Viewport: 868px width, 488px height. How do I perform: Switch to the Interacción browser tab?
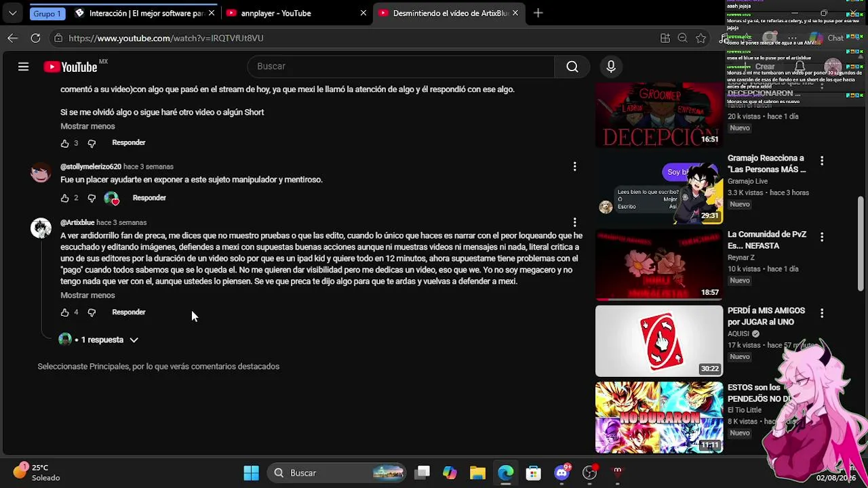click(x=144, y=13)
